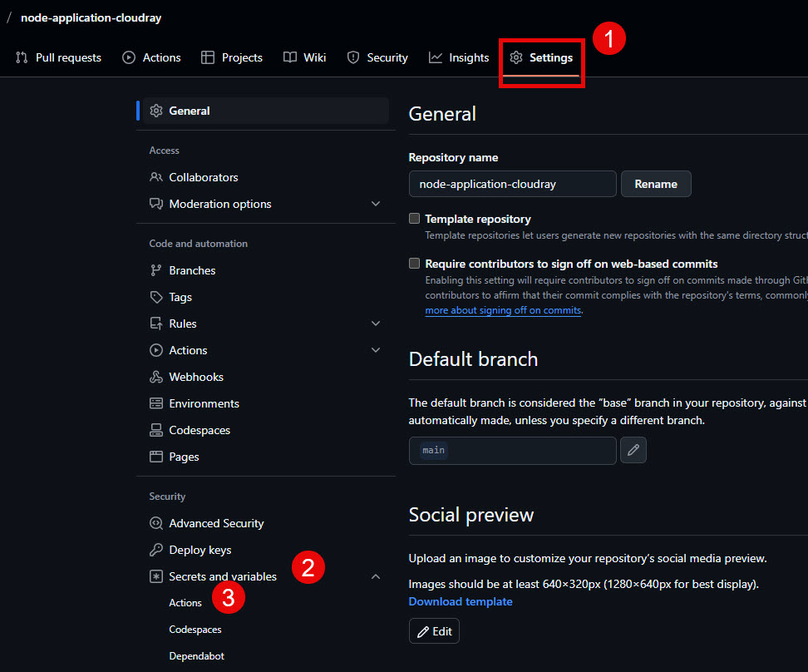The image size is (808, 672).
Task: Click the Edit social preview button
Action: pyautogui.click(x=434, y=631)
